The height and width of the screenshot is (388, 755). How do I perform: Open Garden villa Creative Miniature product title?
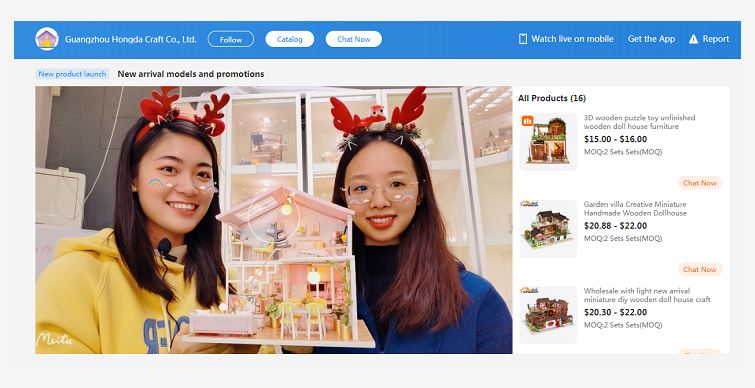[x=635, y=208]
